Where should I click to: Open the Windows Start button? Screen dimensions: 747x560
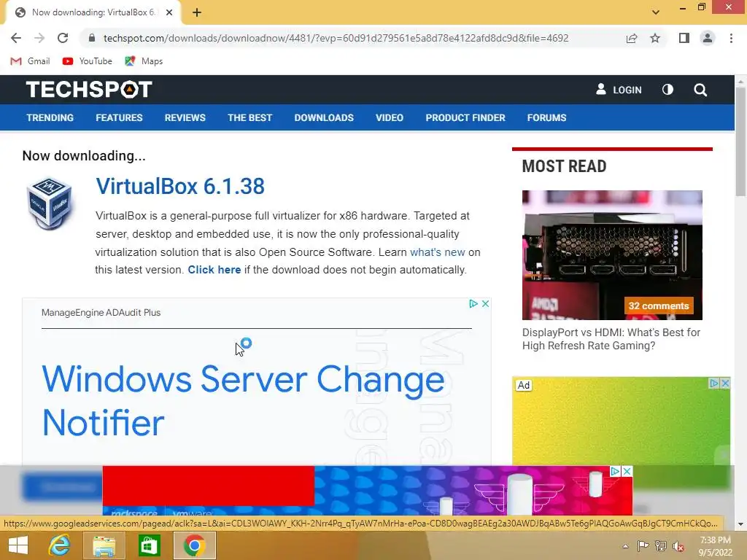(x=18, y=545)
